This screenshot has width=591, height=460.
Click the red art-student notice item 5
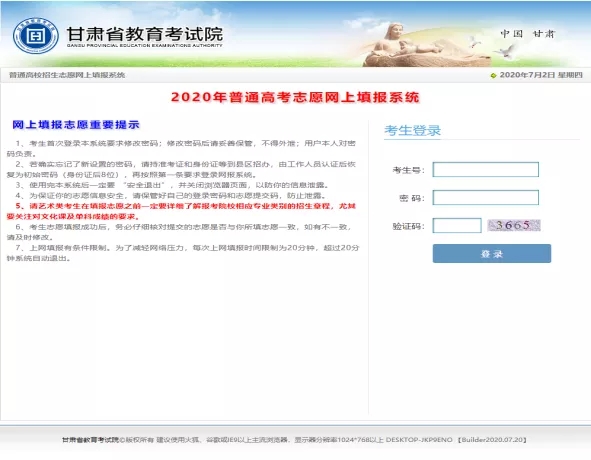point(181,211)
